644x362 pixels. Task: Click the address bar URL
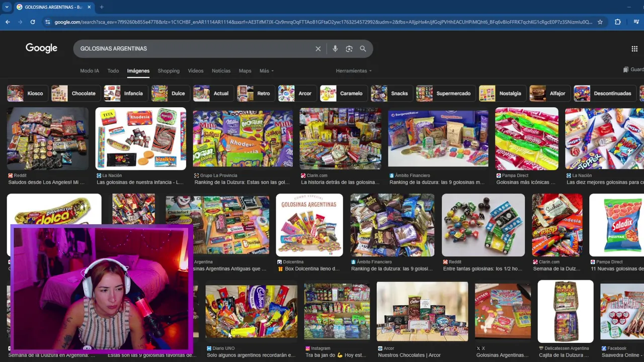click(323, 22)
